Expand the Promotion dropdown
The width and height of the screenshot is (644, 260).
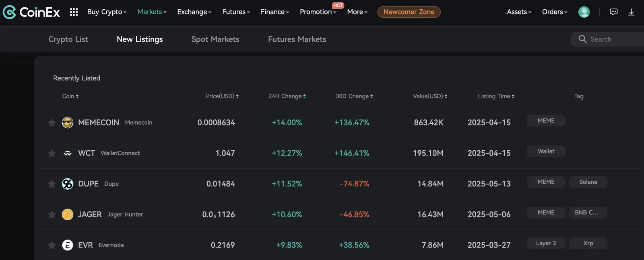pyautogui.click(x=318, y=12)
